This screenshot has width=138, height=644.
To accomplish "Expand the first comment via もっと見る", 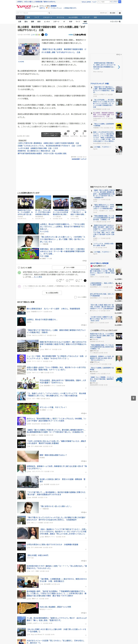I will [x=38, y=277].
